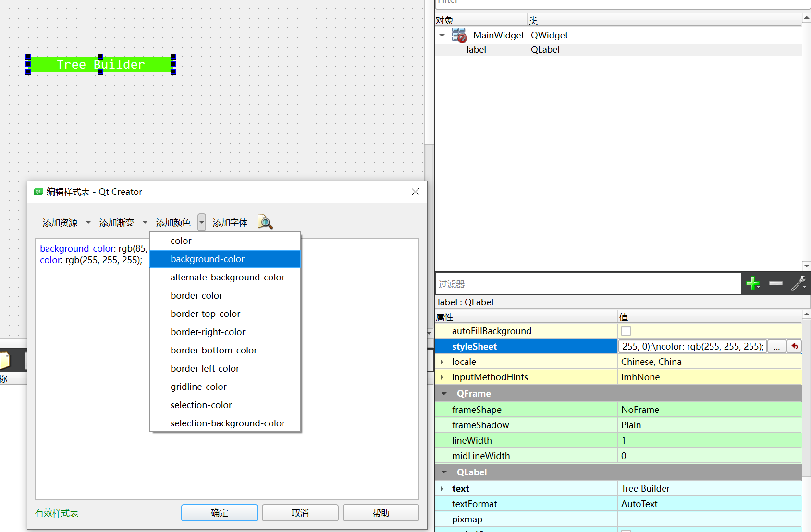Click the 值 column header

coord(710,317)
